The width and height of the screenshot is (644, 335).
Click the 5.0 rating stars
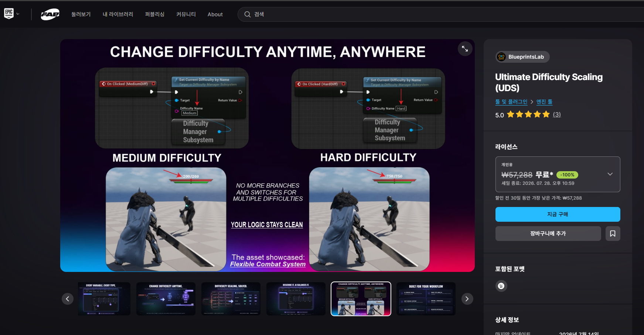coord(528,114)
